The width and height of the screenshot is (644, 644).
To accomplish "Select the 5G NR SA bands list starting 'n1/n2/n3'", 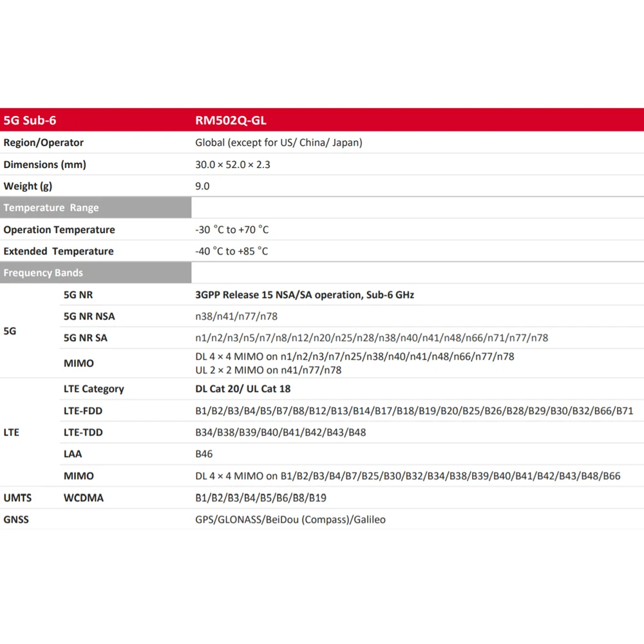I will [372, 338].
